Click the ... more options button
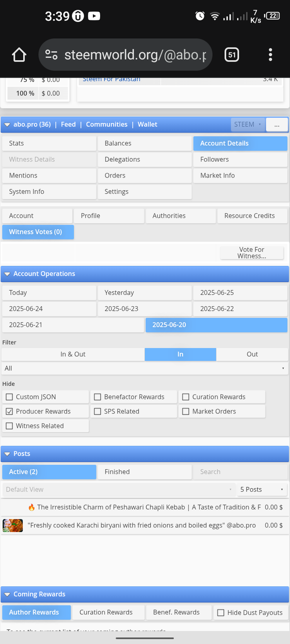290x644 pixels. 277,125
